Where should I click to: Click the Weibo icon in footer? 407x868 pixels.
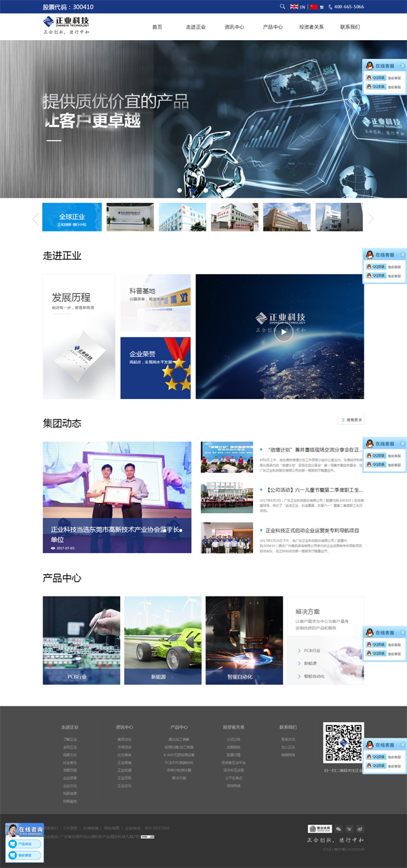[360, 829]
